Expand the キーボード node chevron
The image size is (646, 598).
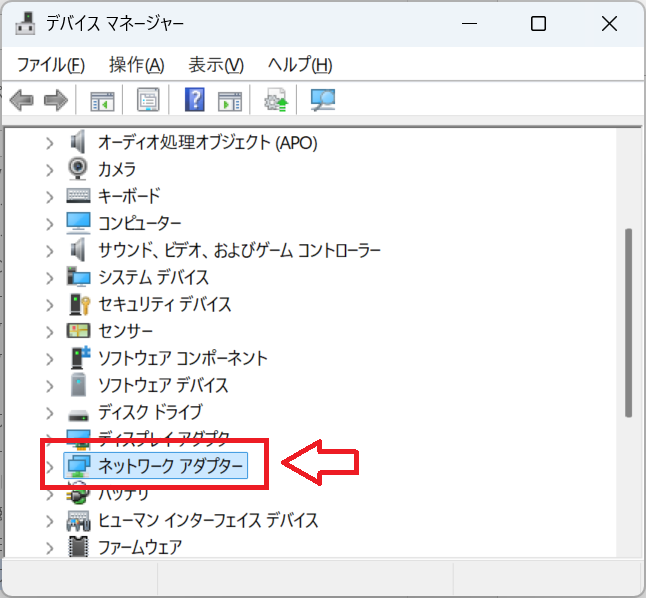(x=50, y=197)
